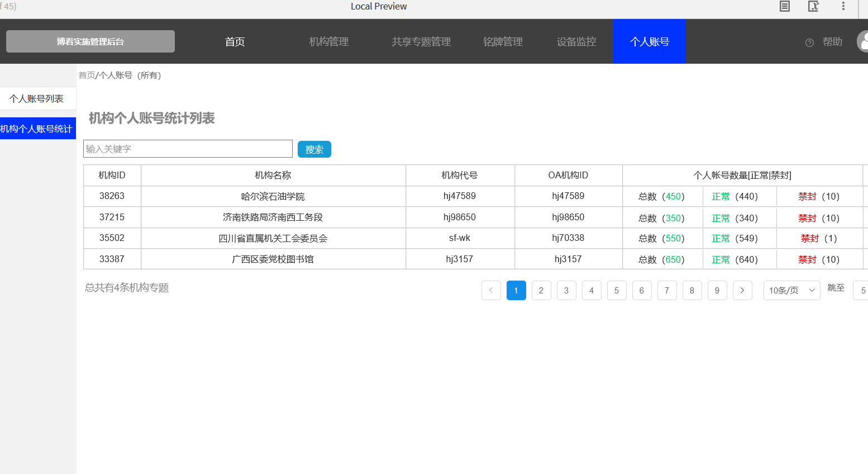The width and height of the screenshot is (868, 474).
Task: Go to page 4
Action: 592,290
